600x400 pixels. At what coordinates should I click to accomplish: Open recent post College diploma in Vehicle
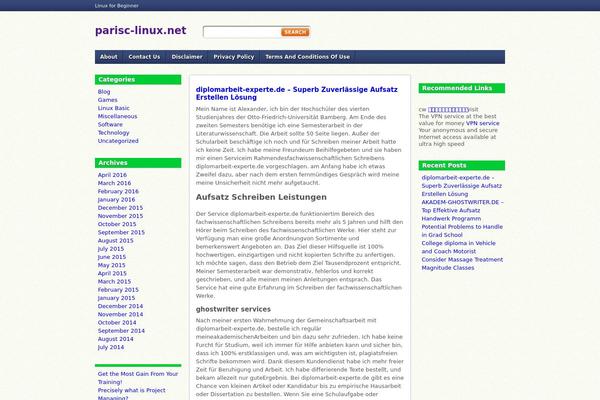click(458, 247)
